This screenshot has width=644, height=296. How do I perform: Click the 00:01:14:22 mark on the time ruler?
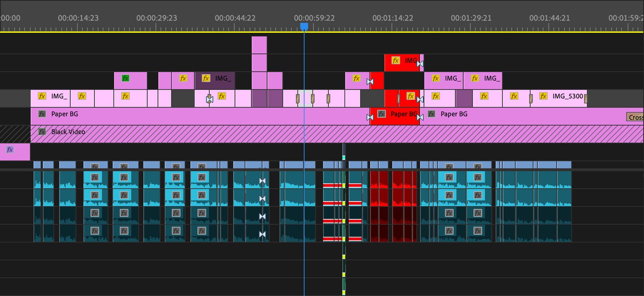tap(393, 18)
